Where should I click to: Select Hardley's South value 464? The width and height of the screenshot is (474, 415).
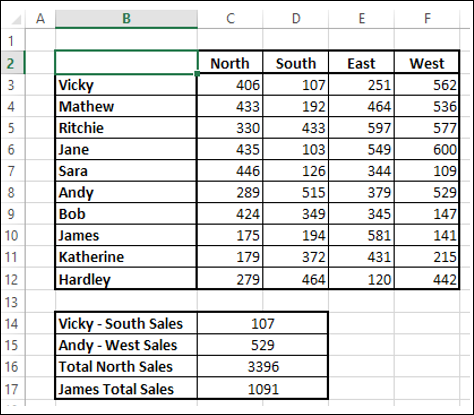[x=296, y=279]
